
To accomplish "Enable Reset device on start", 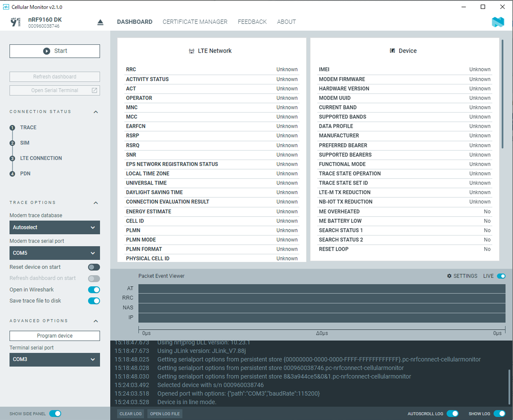I will coord(94,267).
